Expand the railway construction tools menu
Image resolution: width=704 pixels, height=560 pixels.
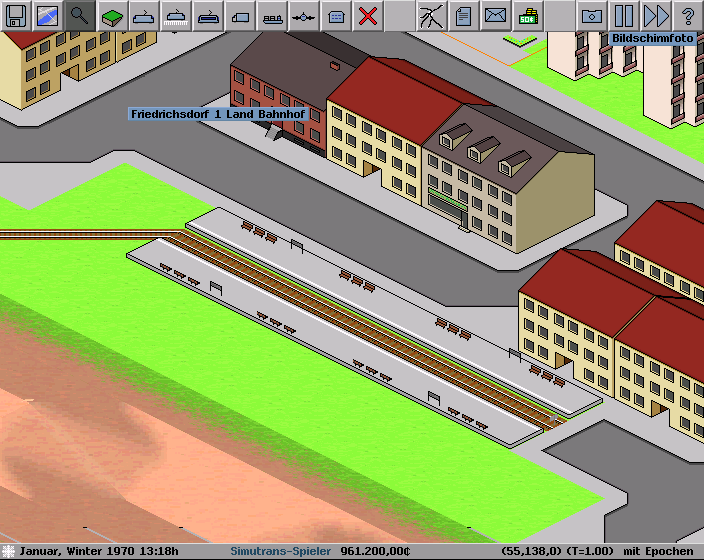click(x=176, y=15)
